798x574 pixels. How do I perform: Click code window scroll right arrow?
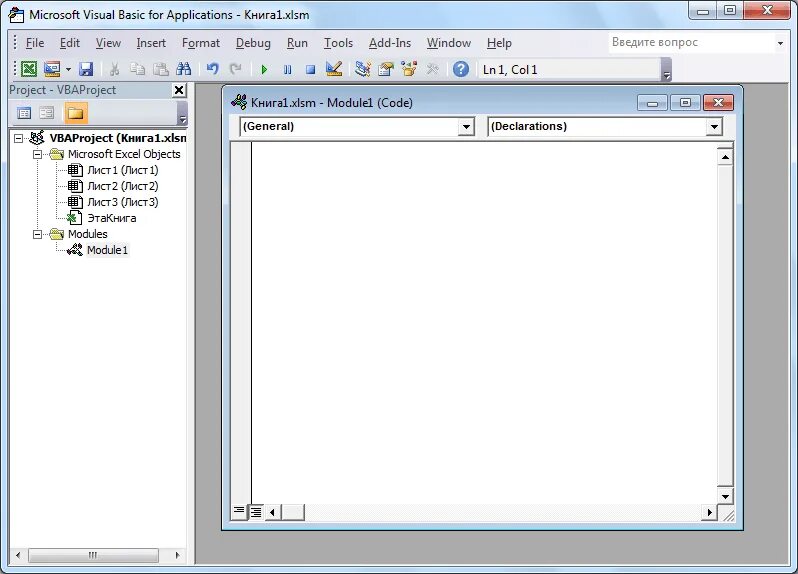point(709,512)
